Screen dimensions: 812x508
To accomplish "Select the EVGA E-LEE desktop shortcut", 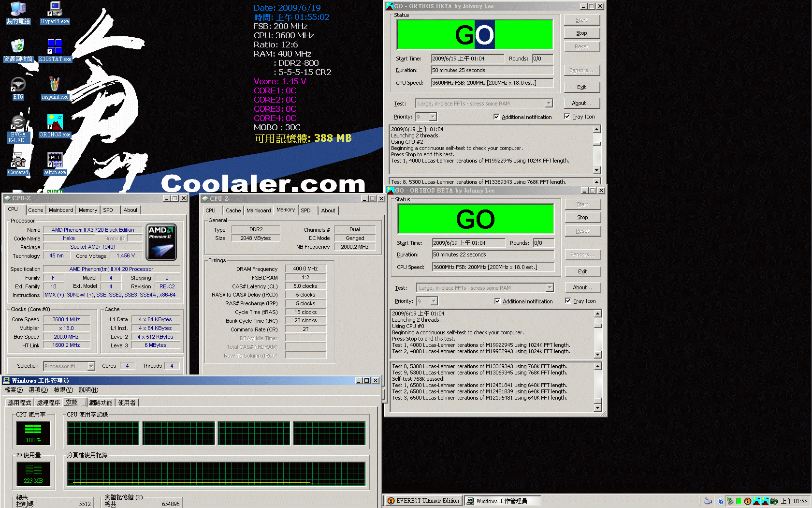I will coord(18,129).
